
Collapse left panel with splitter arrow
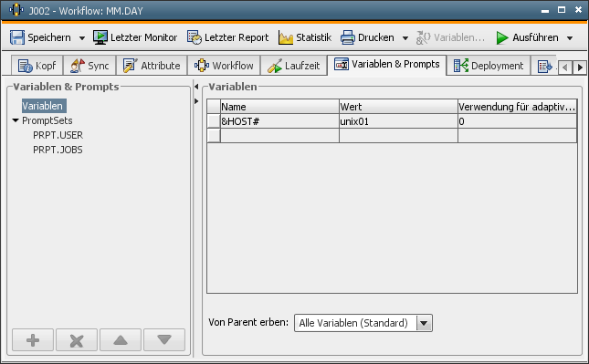(x=196, y=87)
